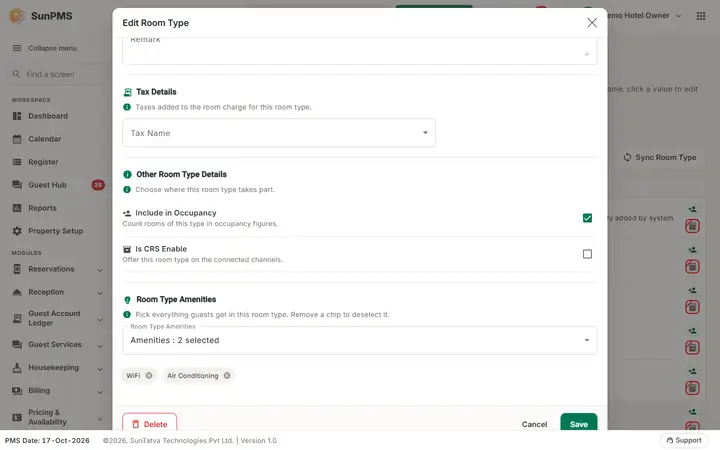
Task: Click the Support button
Action: click(684, 440)
